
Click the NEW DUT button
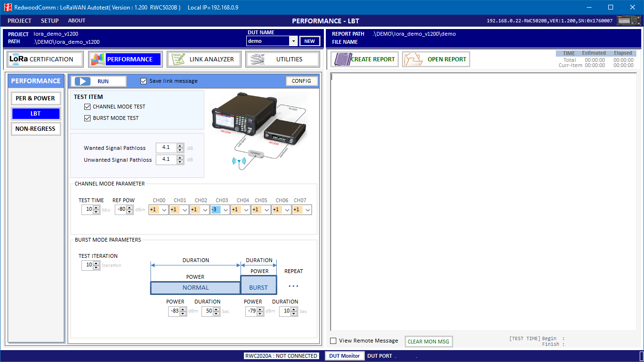pyautogui.click(x=310, y=41)
